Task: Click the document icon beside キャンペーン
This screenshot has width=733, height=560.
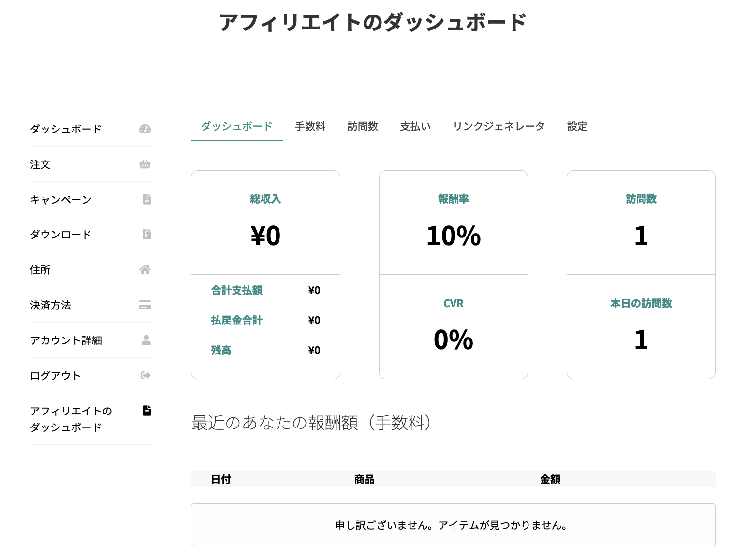Action: click(x=147, y=199)
